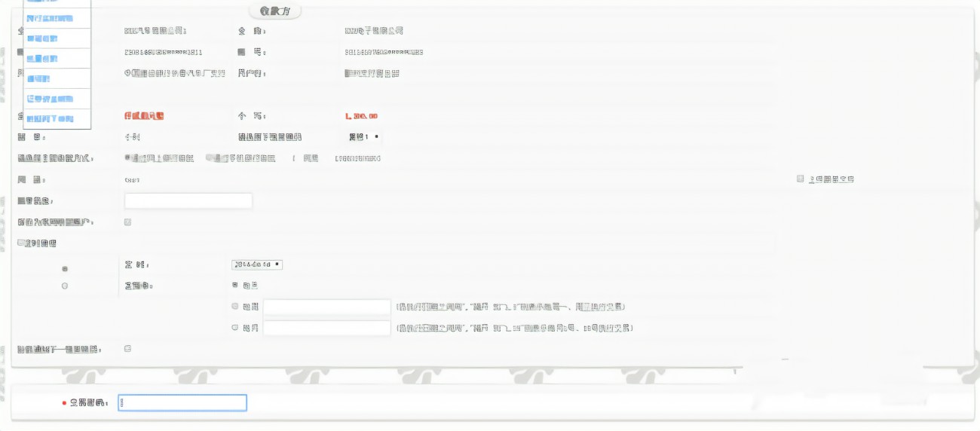
Task: Select the filled radio left of the date row
Action: pyautogui.click(x=65, y=269)
